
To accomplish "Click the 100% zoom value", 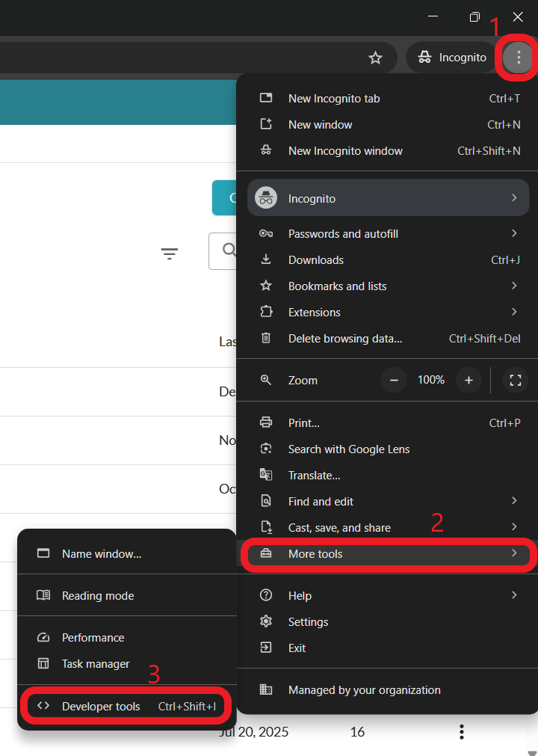I will (x=431, y=380).
